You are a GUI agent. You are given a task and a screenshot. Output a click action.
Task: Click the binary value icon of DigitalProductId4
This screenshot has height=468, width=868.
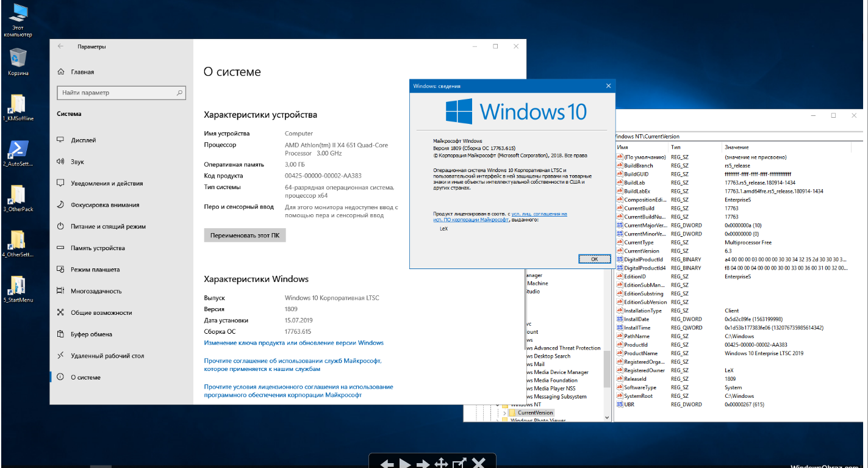click(x=620, y=268)
